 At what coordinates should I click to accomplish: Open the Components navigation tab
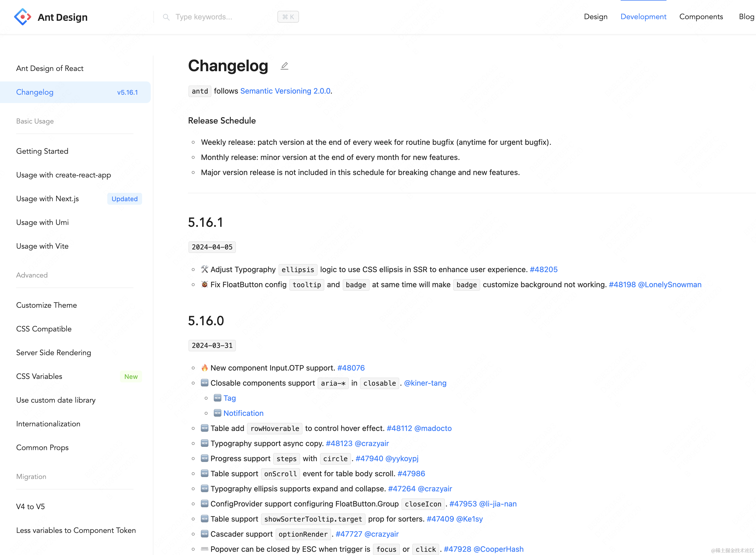pos(700,17)
